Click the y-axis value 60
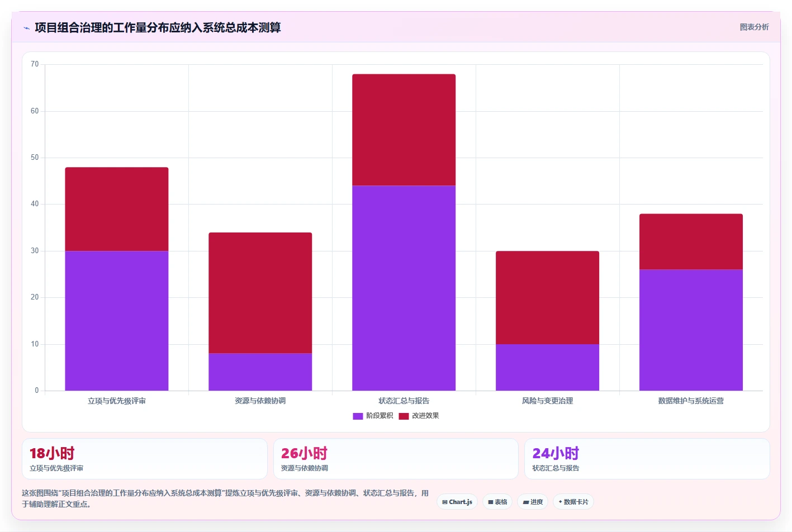The height and width of the screenshot is (532, 792). [x=35, y=111]
